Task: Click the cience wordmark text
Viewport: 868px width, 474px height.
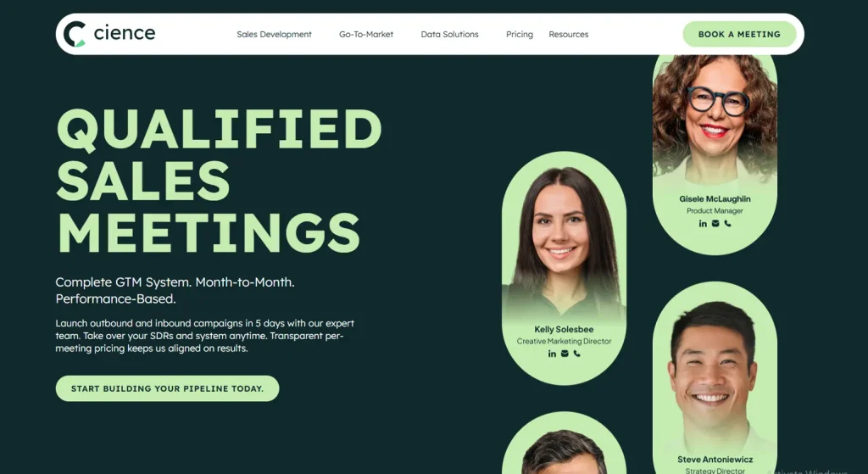Action: [125, 33]
